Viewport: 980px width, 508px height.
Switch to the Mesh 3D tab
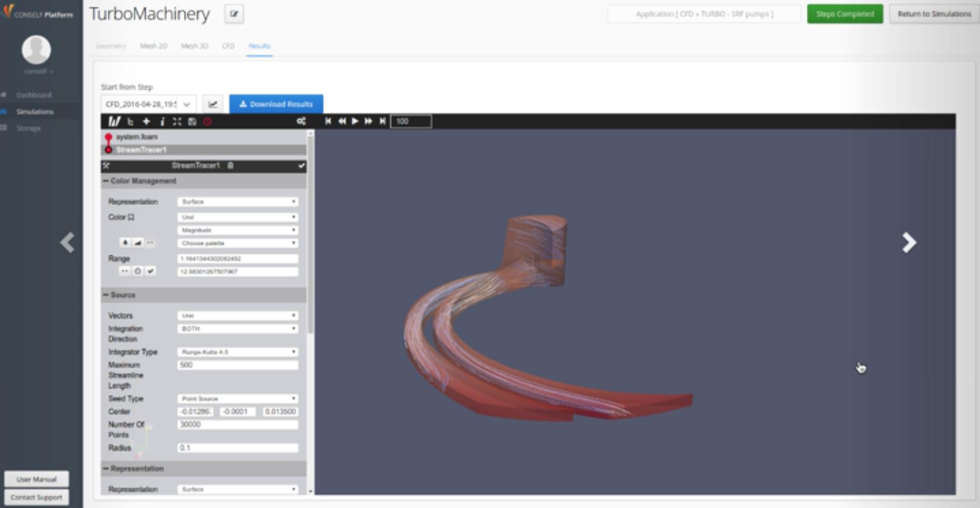click(x=194, y=46)
